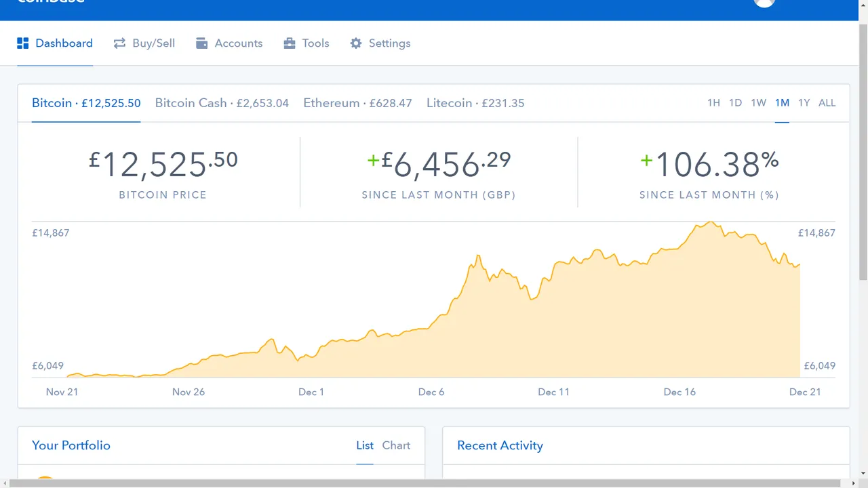The image size is (868, 488).
Task: Open the user avatar in header
Action: pyautogui.click(x=764, y=2)
